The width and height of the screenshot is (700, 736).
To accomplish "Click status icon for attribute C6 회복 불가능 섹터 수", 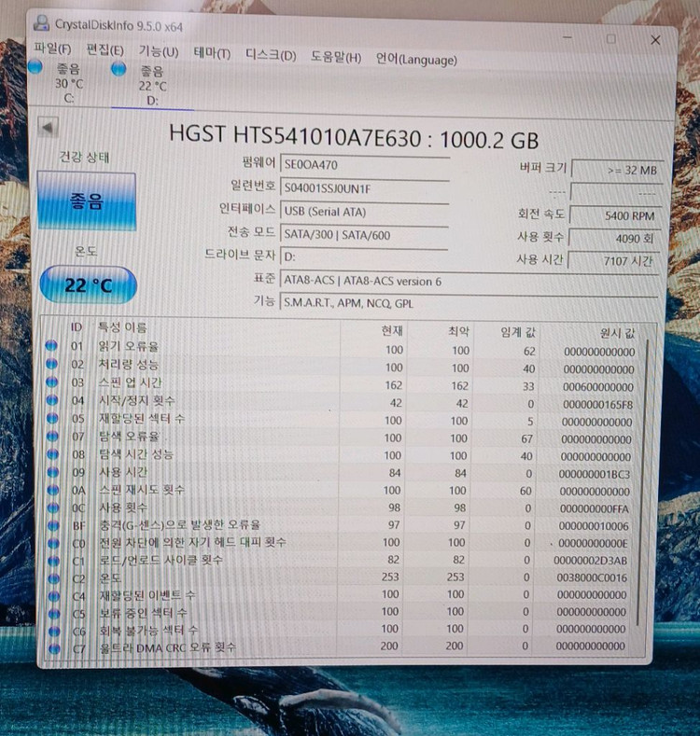I will pyautogui.click(x=54, y=632).
